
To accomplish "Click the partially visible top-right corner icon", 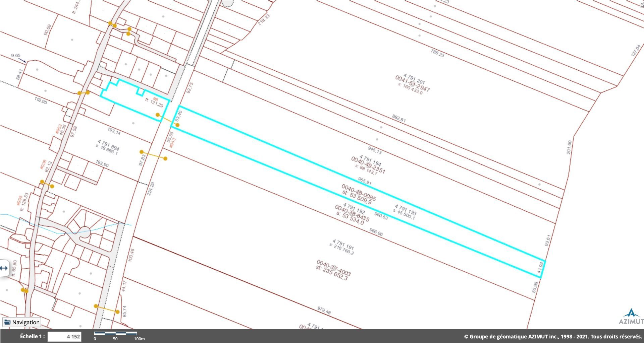I will click(641, 3).
